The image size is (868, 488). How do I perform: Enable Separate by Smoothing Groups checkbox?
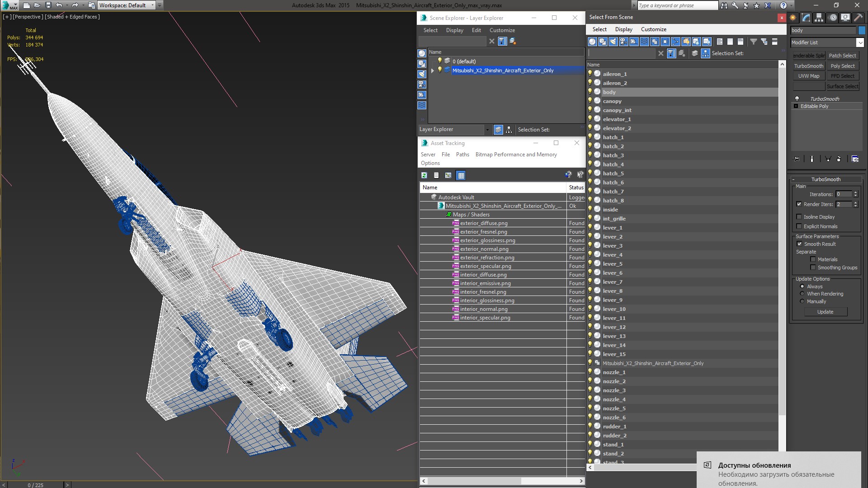click(813, 267)
